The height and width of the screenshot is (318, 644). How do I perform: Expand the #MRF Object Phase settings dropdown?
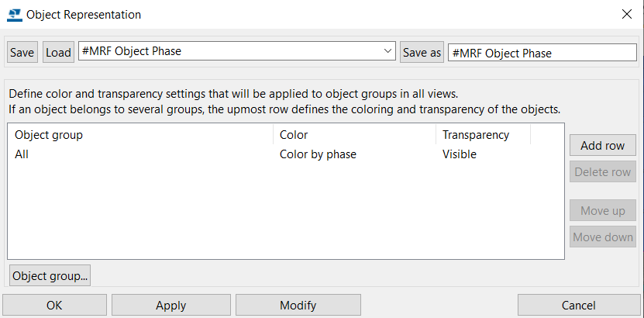pos(237,51)
